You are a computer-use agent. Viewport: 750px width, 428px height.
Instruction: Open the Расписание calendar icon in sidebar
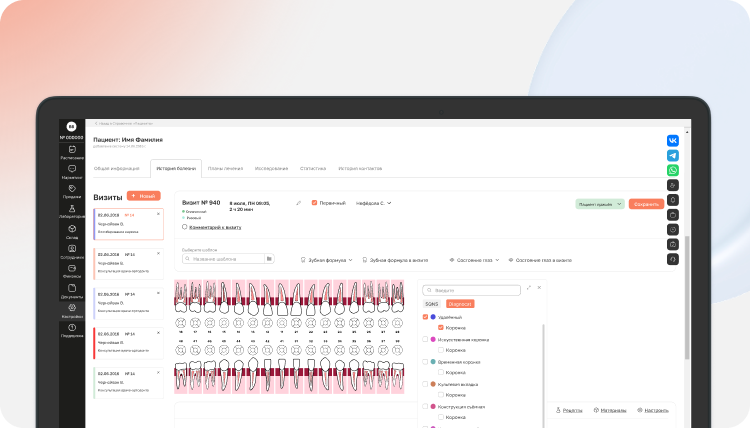coord(72,150)
